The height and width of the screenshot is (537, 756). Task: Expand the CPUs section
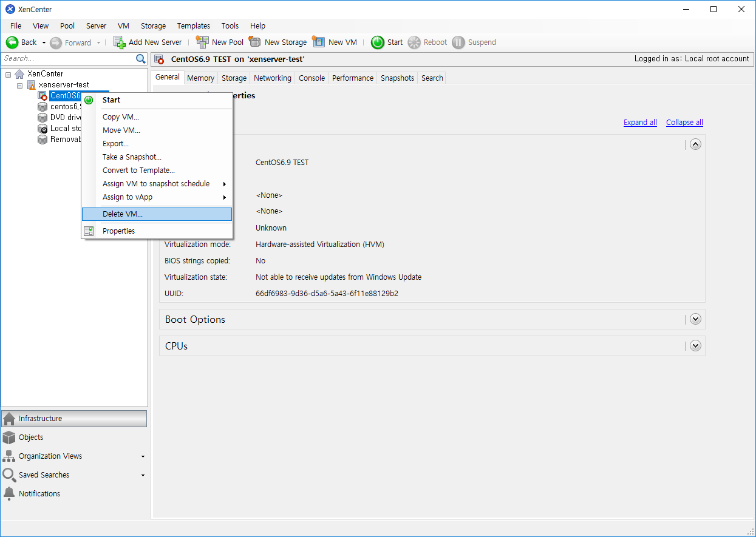[x=696, y=346]
